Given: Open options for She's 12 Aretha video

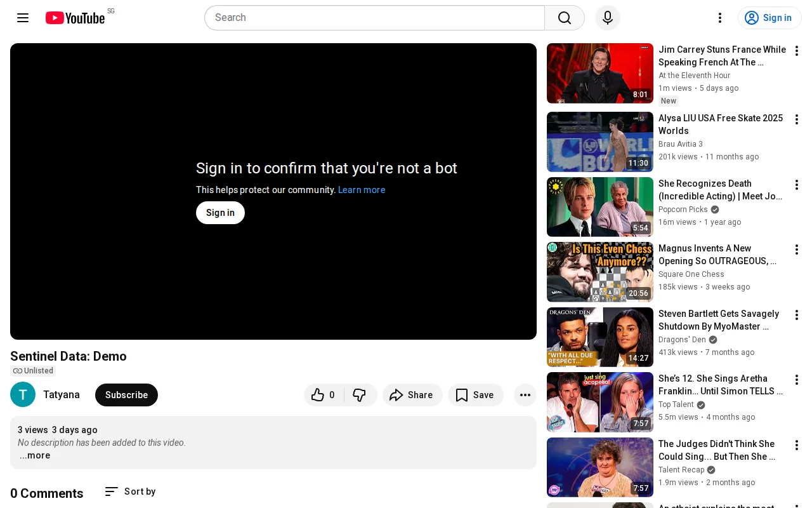Looking at the screenshot, I should click(x=797, y=380).
